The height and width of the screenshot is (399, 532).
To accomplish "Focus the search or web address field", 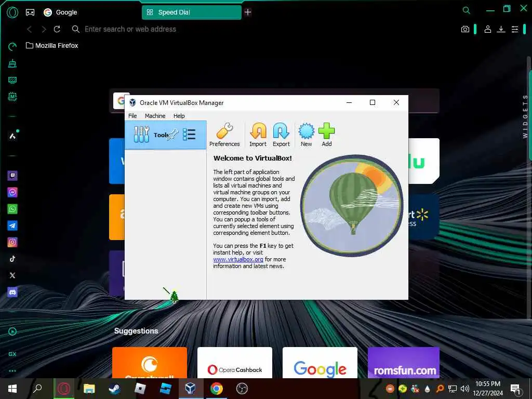I will coord(130,29).
